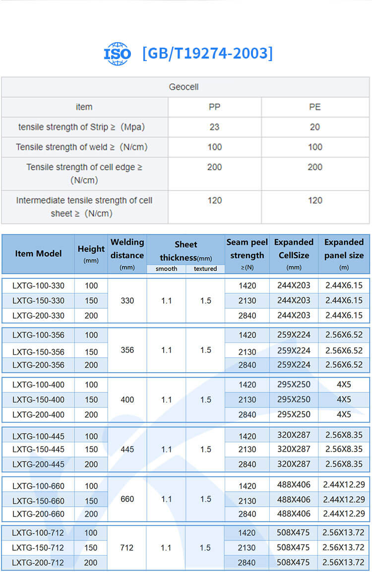This screenshot has width=372, height=588.
Task: Select the LXTG-150-400 model cell
Action: (x=38, y=399)
